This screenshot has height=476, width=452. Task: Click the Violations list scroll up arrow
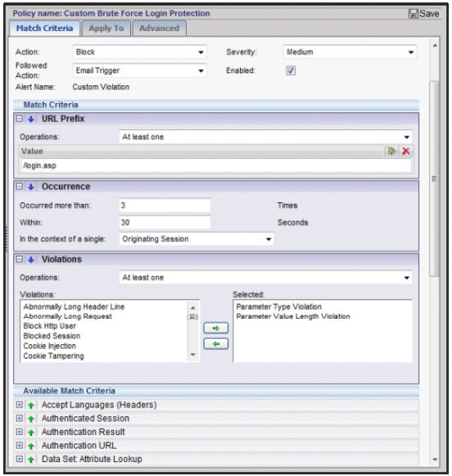[x=193, y=307]
